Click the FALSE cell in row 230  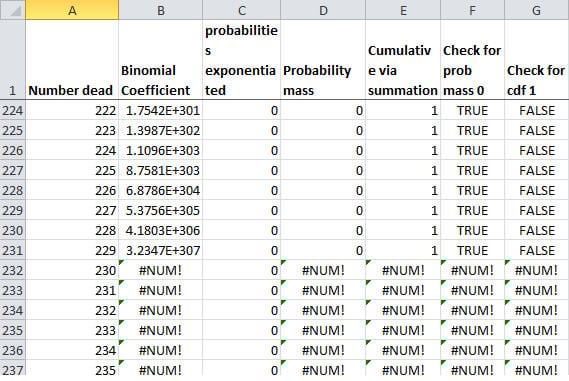click(x=536, y=230)
